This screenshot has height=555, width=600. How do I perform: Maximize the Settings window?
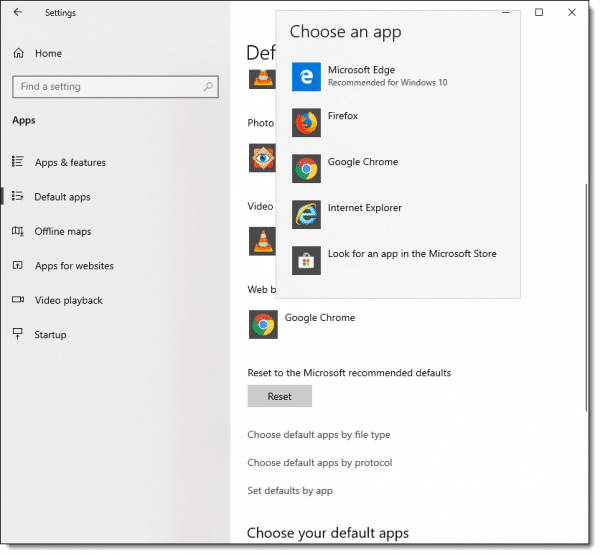point(539,12)
